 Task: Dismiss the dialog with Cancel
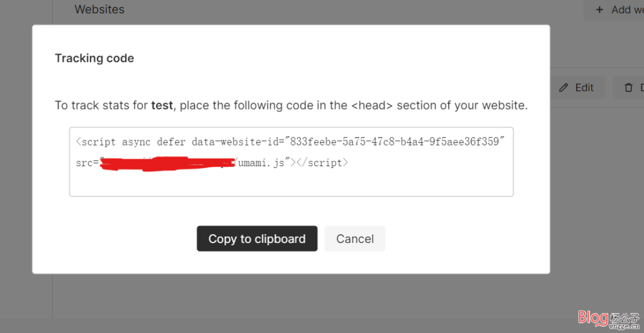tap(355, 239)
